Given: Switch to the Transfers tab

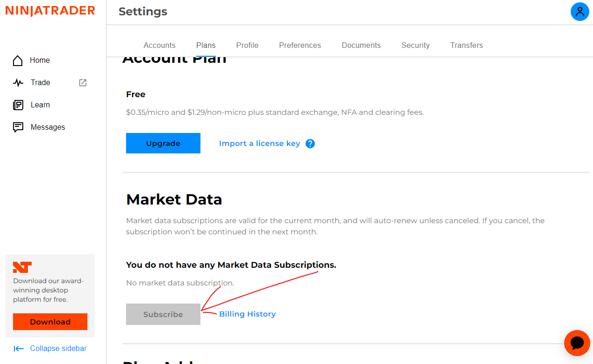Looking at the screenshot, I should click(466, 45).
